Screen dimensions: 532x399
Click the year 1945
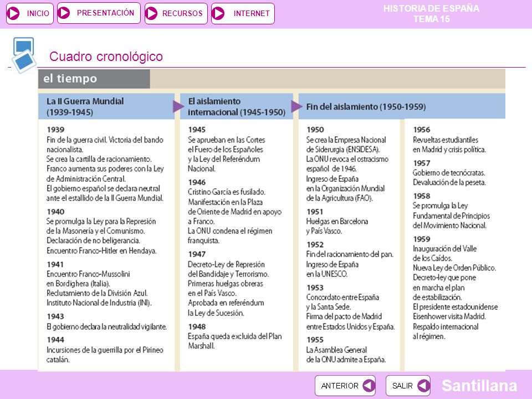coord(197,130)
